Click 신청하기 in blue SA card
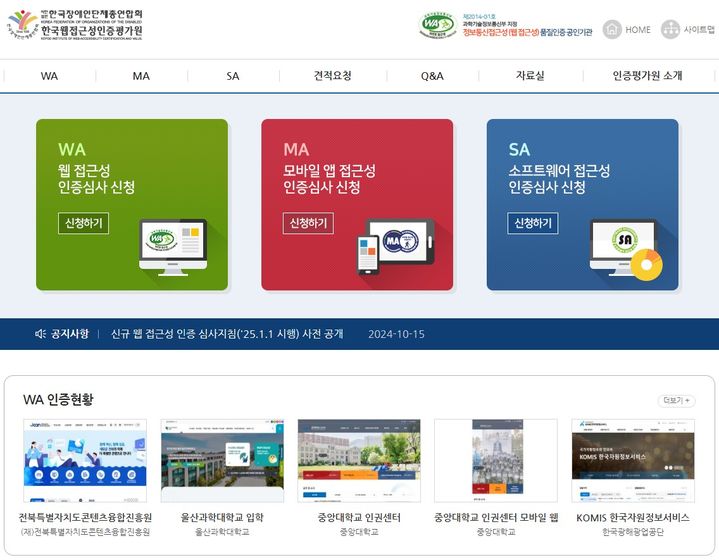The height and width of the screenshot is (560, 719). tap(533, 223)
